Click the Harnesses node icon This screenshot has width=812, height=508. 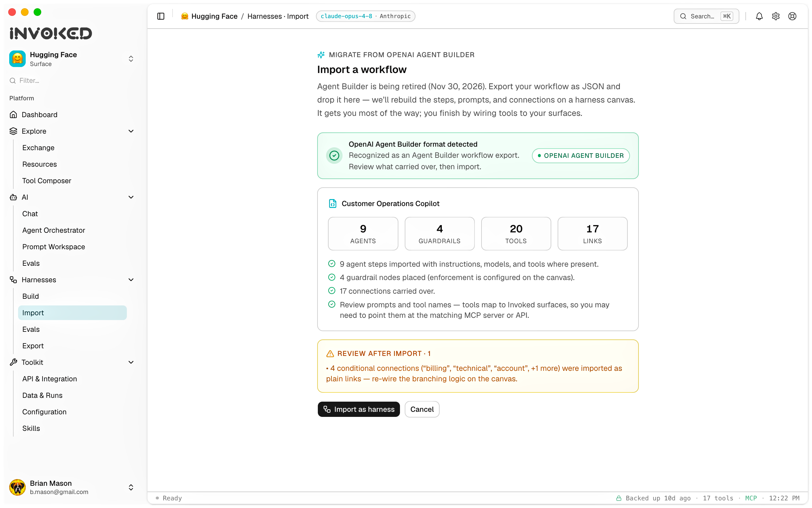13,279
